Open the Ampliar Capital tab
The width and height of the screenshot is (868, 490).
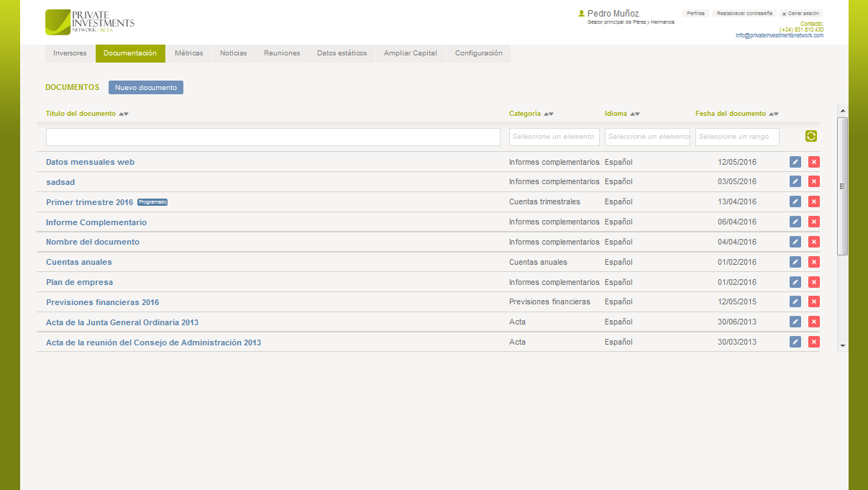pos(410,53)
